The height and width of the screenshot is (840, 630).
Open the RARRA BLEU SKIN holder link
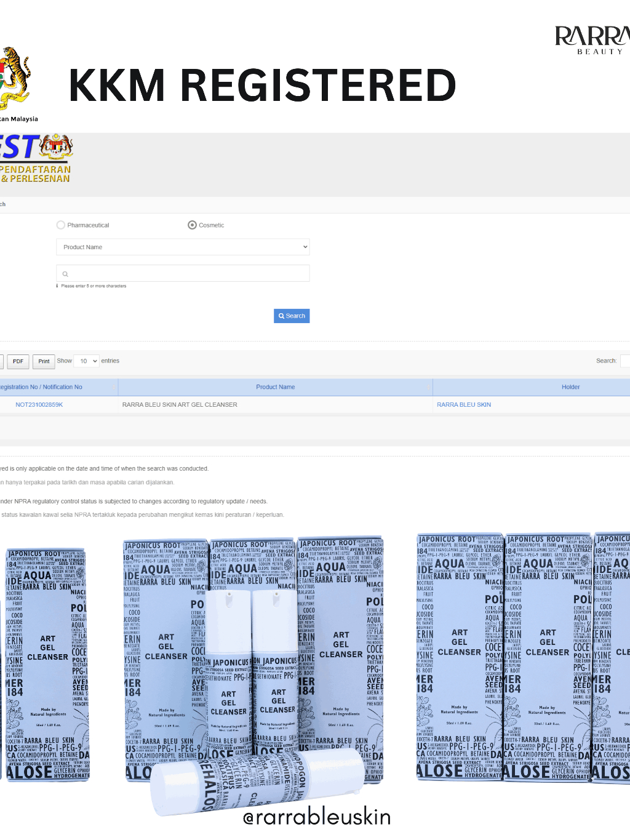coord(464,405)
